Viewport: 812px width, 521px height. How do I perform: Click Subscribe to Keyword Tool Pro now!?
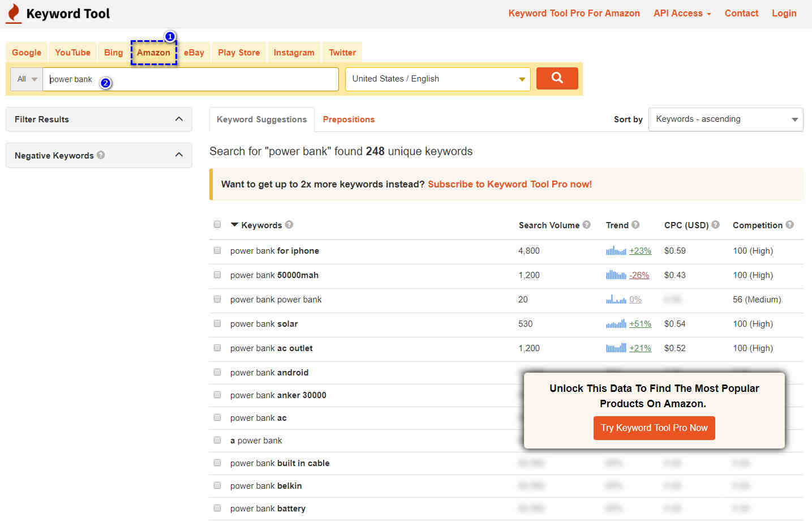[x=510, y=184]
